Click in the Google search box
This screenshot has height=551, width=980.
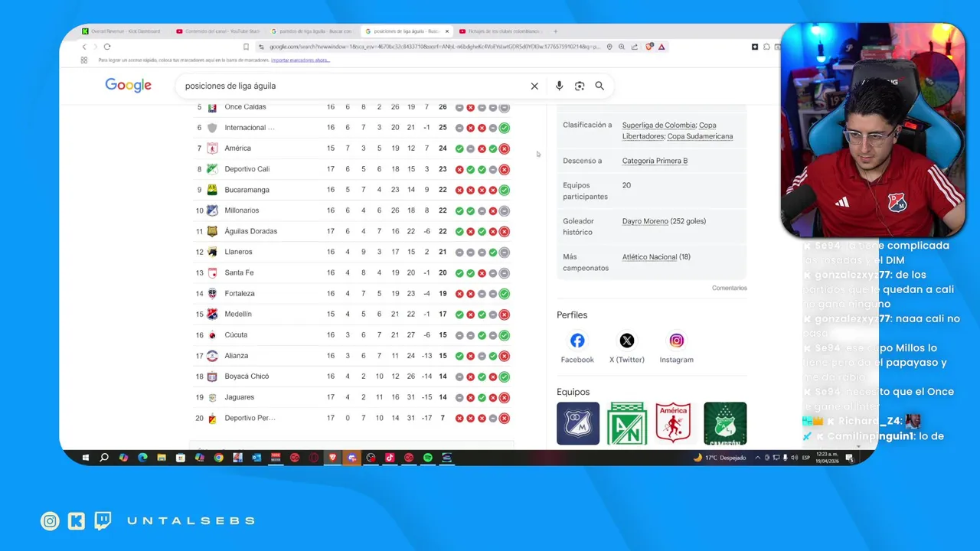(352, 86)
